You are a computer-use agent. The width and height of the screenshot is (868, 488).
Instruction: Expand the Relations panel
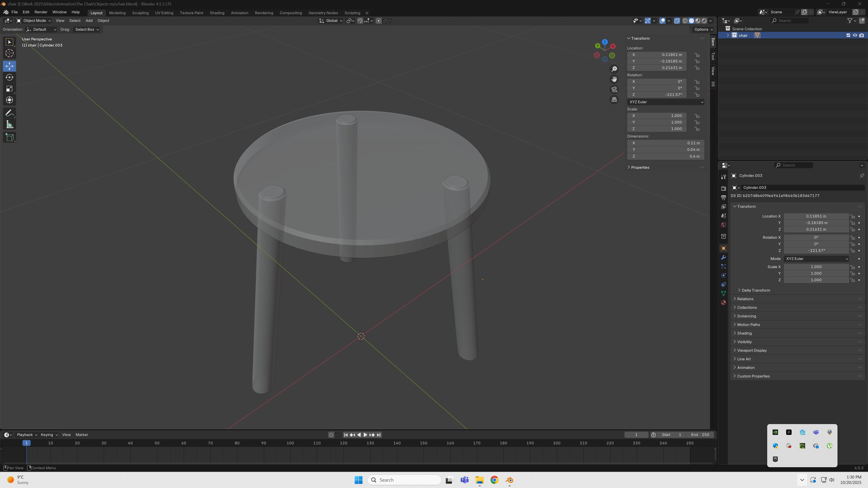pyautogui.click(x=745, y=299)
